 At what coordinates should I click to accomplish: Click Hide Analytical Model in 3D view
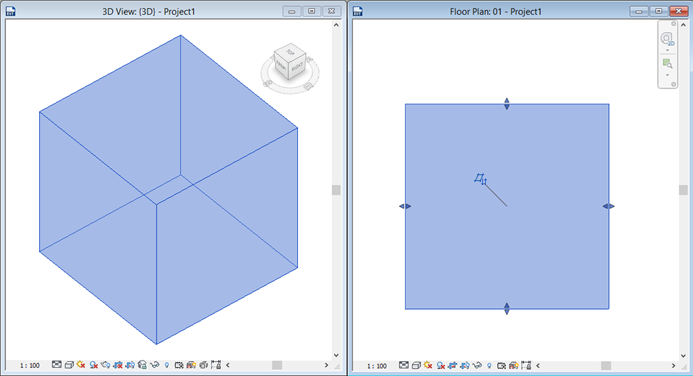191,365
